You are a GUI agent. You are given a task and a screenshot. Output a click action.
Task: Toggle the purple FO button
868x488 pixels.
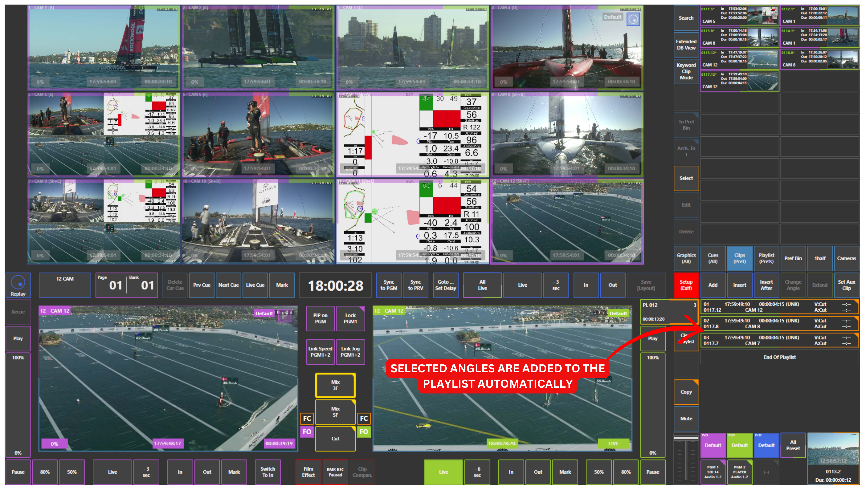click(307, 432)
